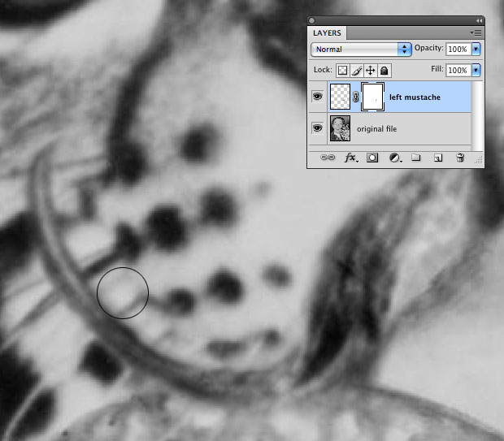
Task: Select the left mustache layer mask thumbnail
Action: click(x=373, y=97)
